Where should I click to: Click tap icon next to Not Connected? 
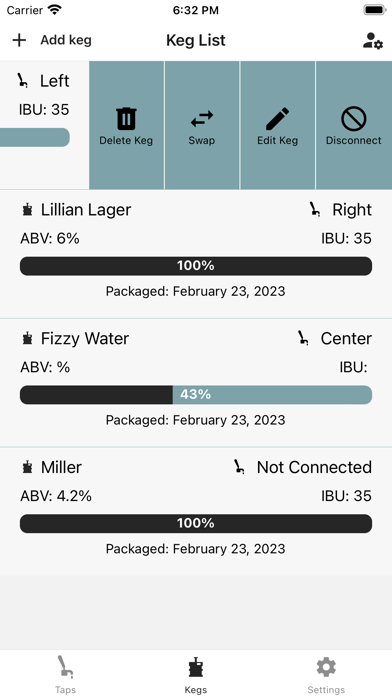tap(240, 467)
